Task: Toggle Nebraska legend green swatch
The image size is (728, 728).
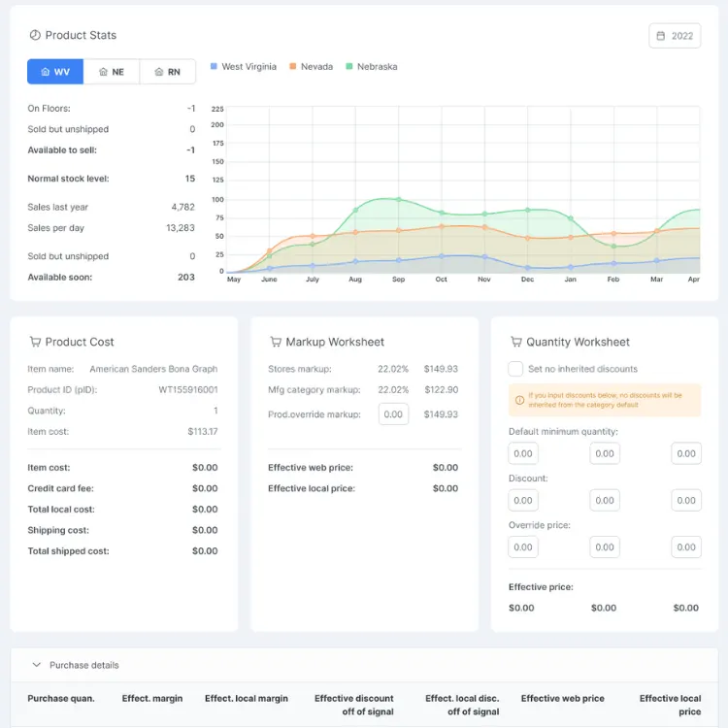Action: (349, 66)
